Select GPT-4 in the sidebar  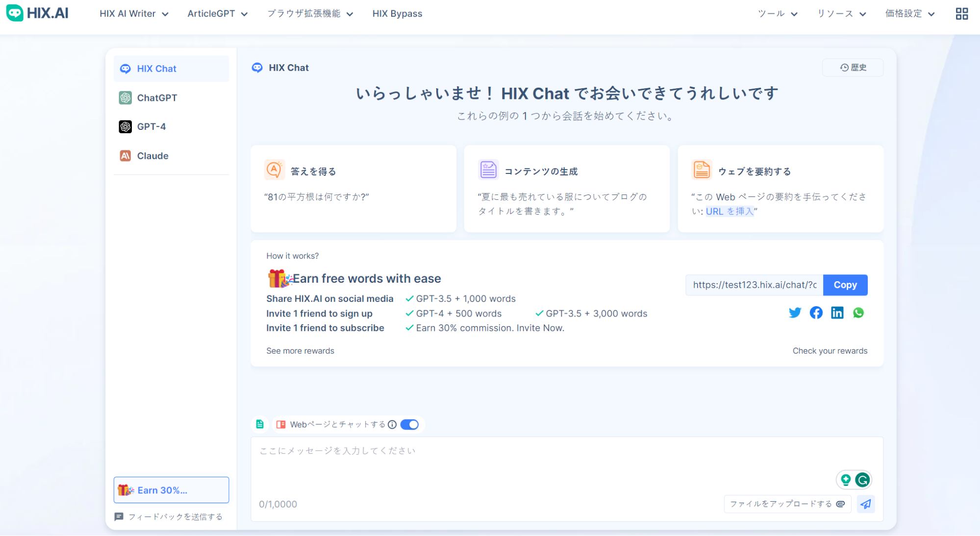coord(151,126)
